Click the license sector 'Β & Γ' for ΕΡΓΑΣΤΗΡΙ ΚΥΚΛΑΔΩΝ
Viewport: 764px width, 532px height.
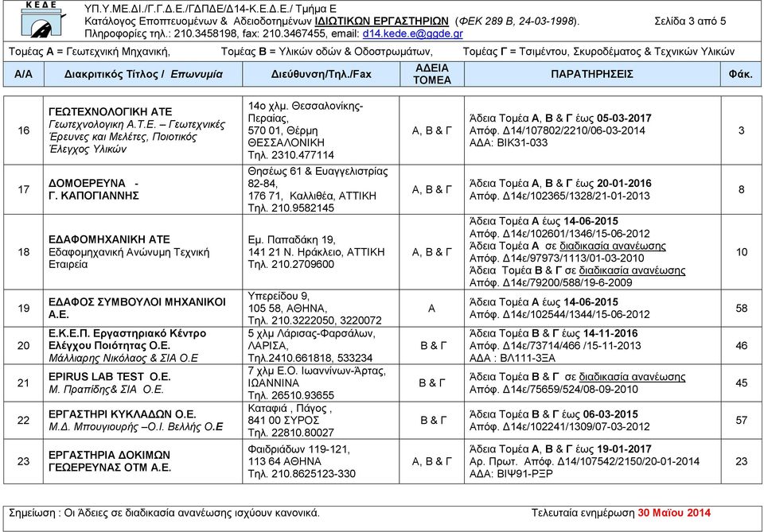point(432,421)
